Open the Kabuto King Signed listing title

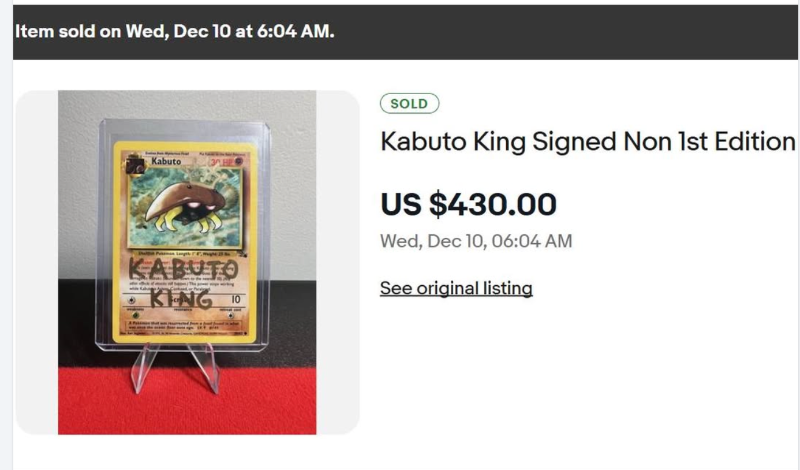click(587, 142)
